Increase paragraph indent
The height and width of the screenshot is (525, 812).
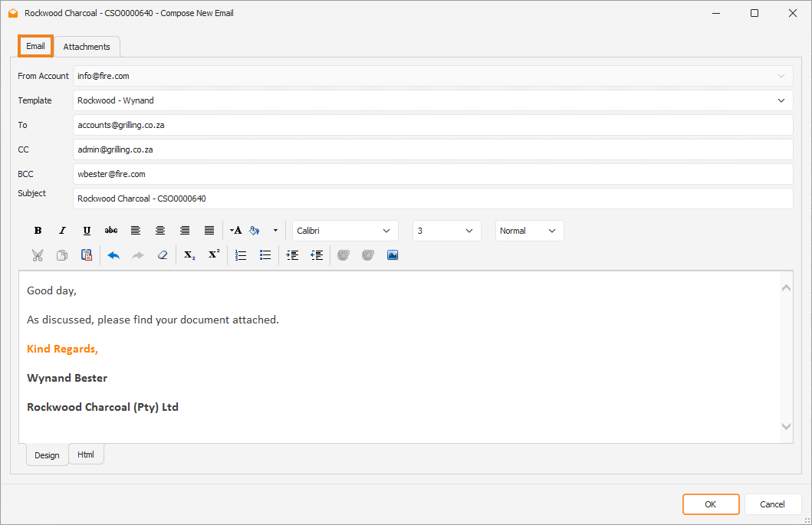pyautogui.click(x=292, y=255)
